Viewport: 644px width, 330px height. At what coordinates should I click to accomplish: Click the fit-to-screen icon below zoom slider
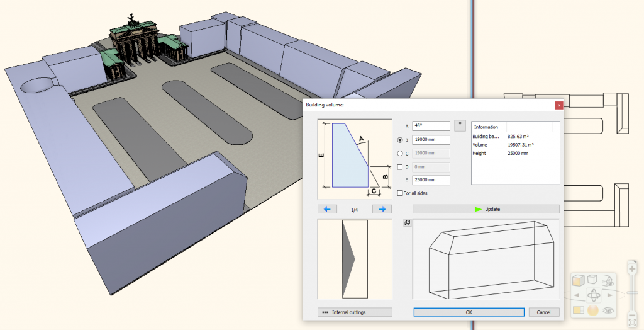click(632, 324)
